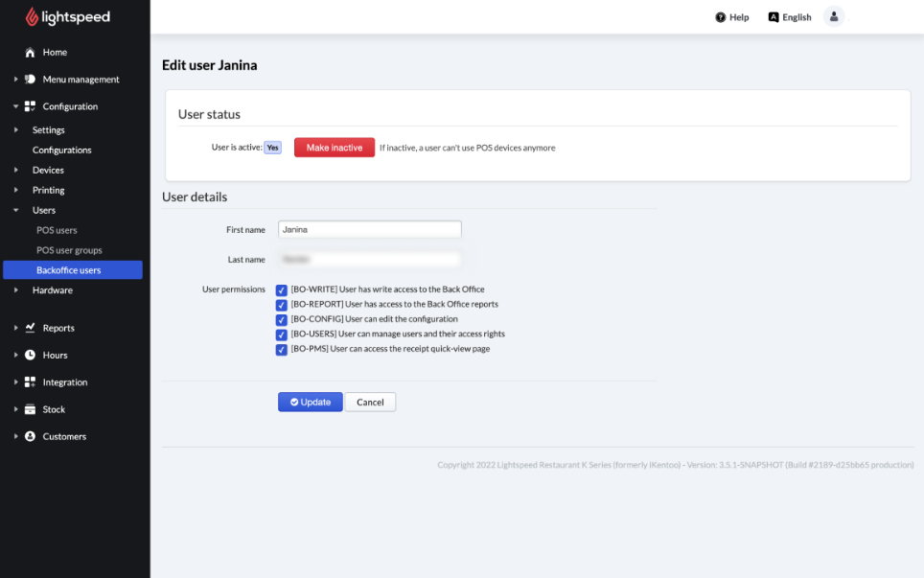Open the English language dropdown

point(790,17)
